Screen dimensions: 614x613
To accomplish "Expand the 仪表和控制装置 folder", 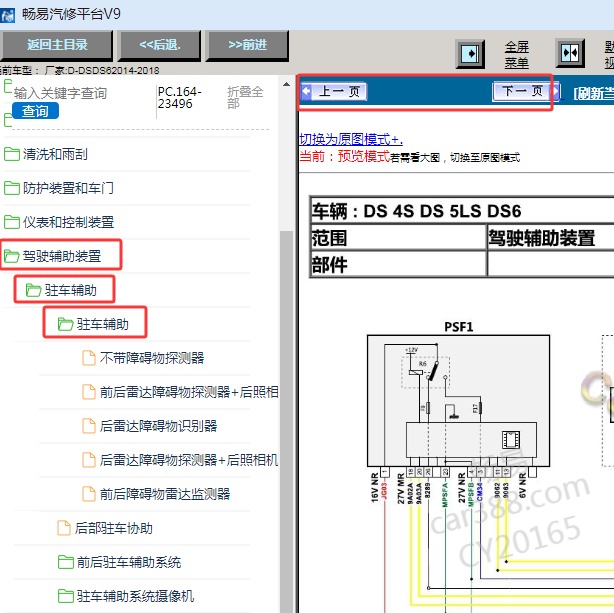I will click(68, 222).
